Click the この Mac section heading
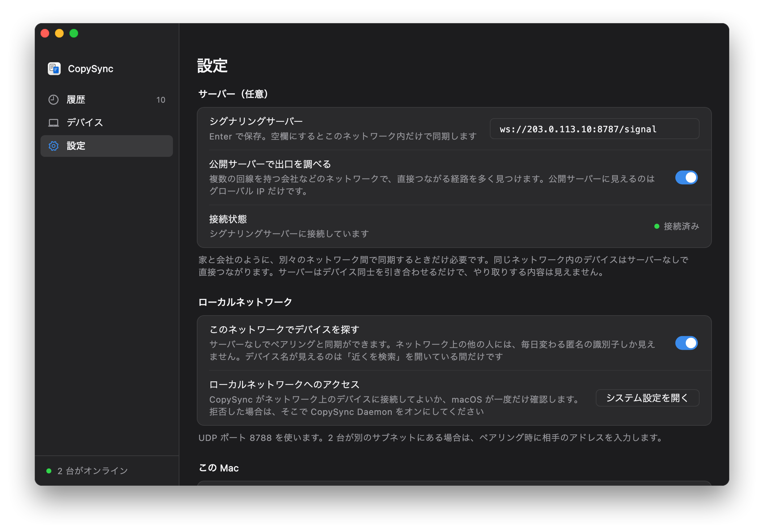Viewport: 764px width, 532px height. (219, 468)
